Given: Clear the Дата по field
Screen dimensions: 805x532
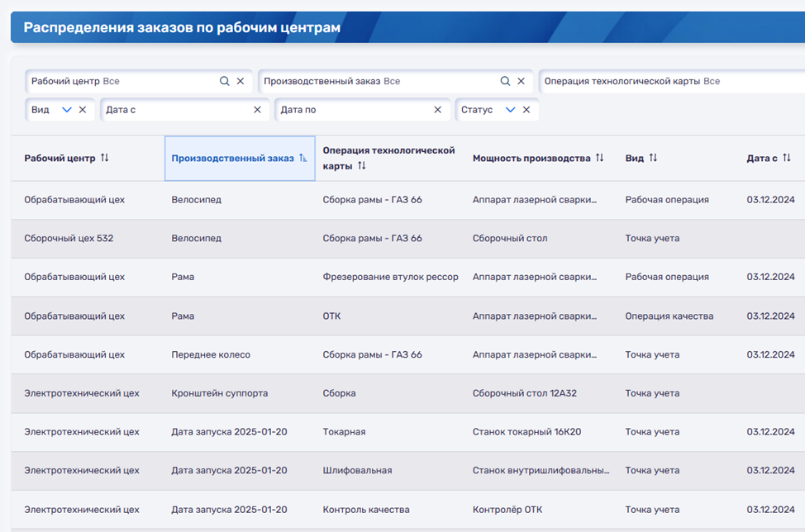Looking at the screenshot, I should pos(437,110).
